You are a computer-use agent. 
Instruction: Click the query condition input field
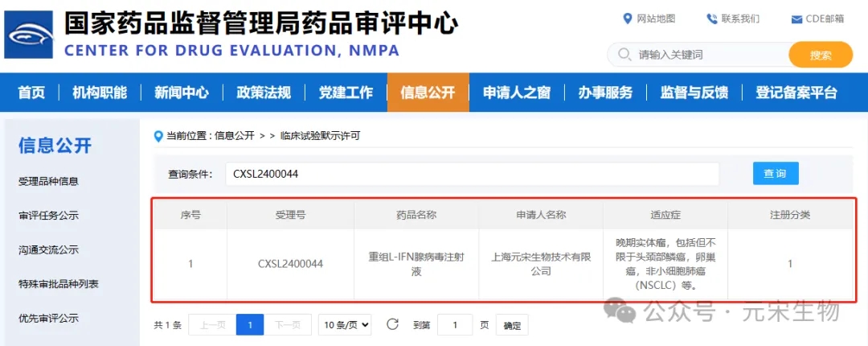tap(472, 174)
